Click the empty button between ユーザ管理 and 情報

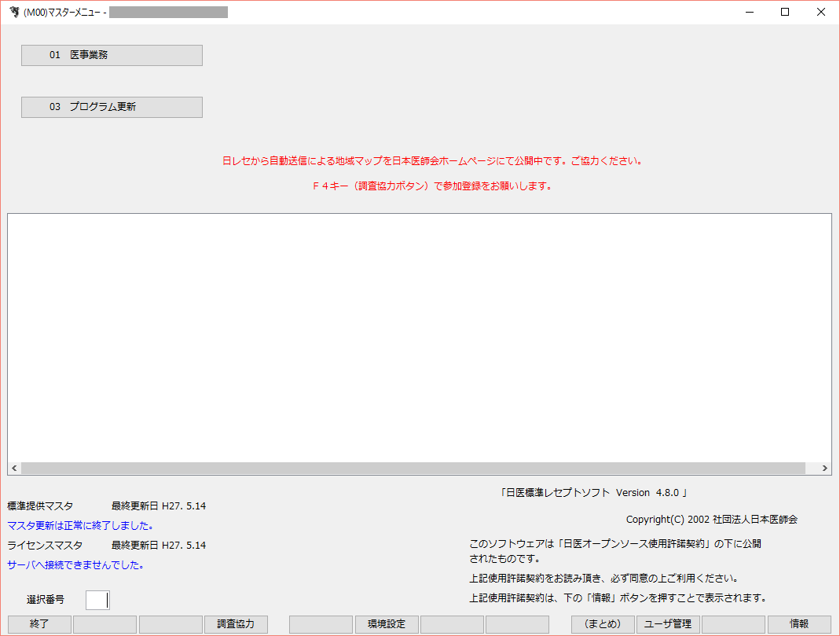click(733, 624)
